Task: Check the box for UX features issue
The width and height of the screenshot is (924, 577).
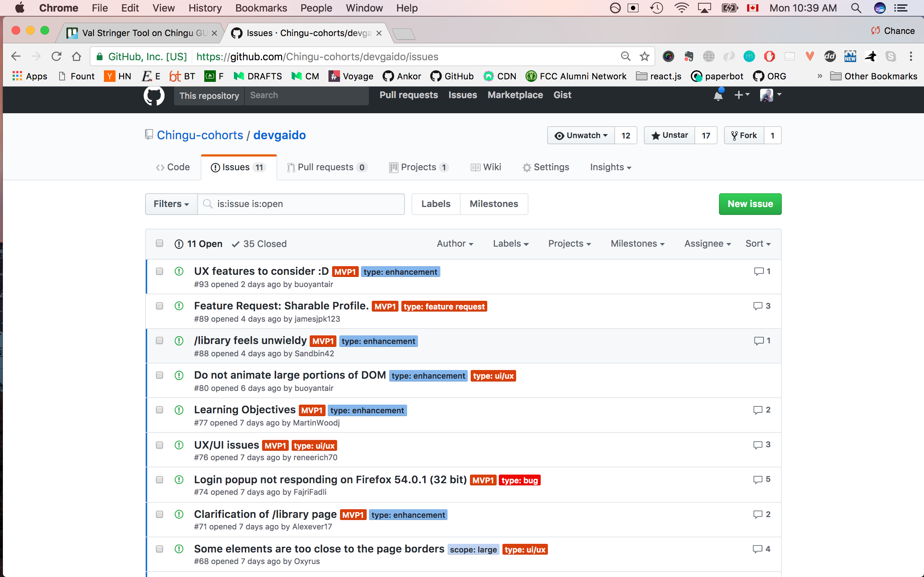Action: [160, 271]
